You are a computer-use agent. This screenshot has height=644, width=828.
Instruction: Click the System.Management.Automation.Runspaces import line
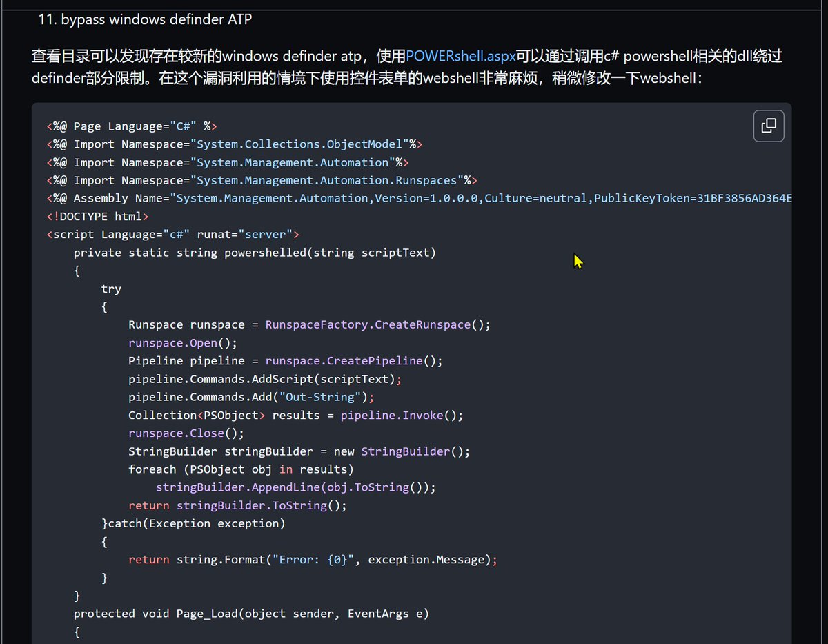click(x=262, y=180)
